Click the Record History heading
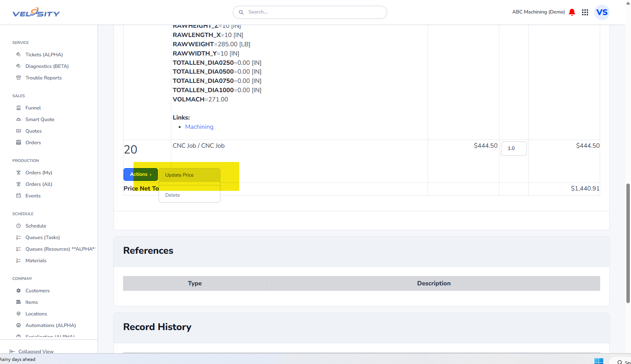The image size is (631, 364). point(157,327)
